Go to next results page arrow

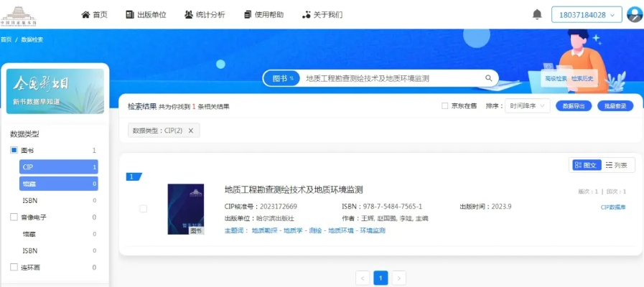pyautogui.click(x=399, y=278)
